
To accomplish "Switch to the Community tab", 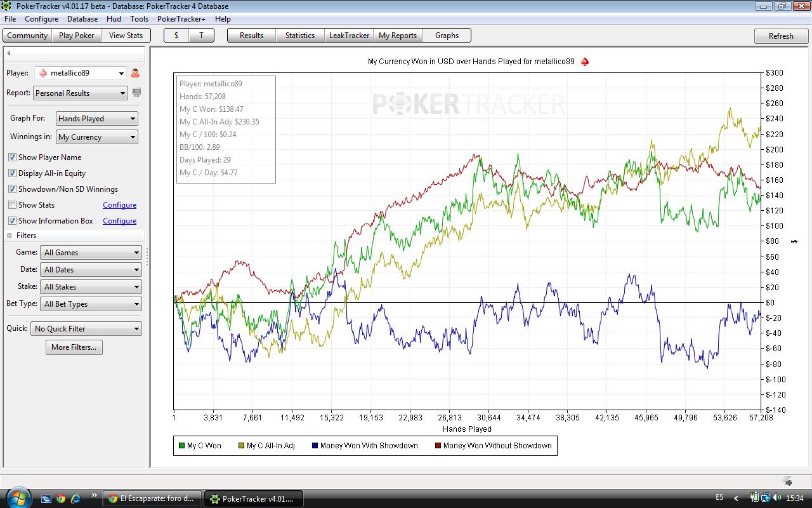I will pyautogui.click(x=27, y=36).
